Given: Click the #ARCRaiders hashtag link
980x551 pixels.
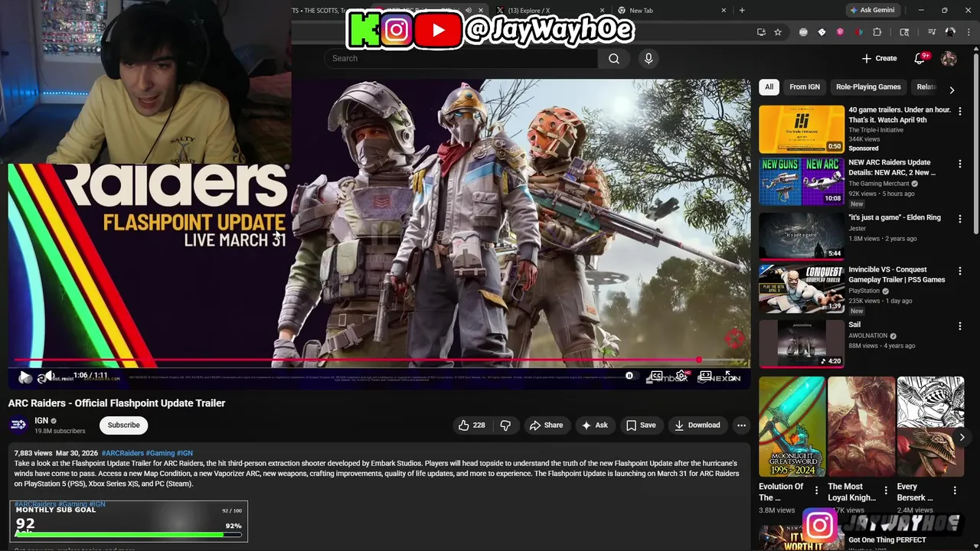Looking at the screenshot, I should [x=122, y=453].
